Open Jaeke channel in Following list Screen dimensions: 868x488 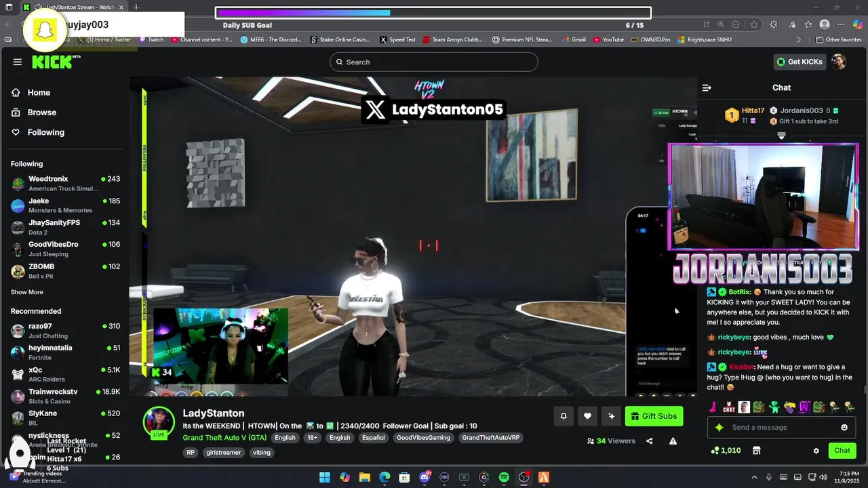pyautogui.click(x=65, y=205)
